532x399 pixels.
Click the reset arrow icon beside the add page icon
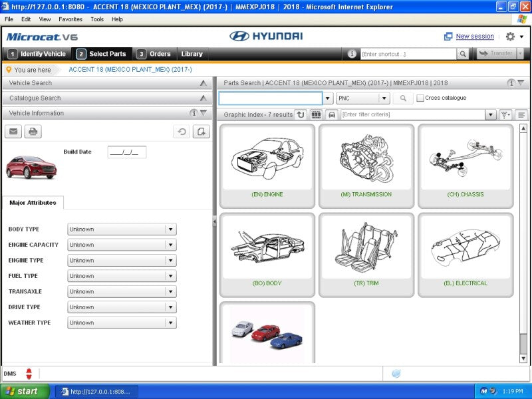[x=182, y=132]
